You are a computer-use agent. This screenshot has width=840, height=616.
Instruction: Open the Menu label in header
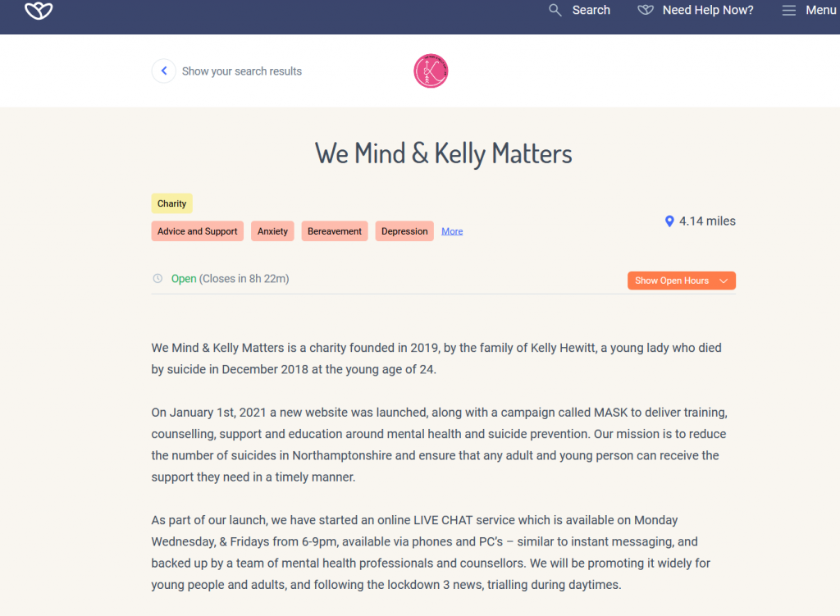pos(820,10)
